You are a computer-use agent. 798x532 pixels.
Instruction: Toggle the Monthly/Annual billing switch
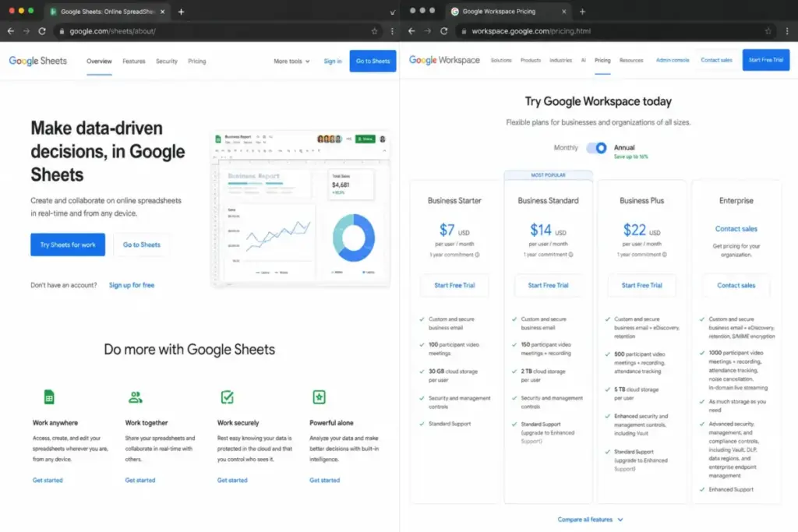coord(596,148)
